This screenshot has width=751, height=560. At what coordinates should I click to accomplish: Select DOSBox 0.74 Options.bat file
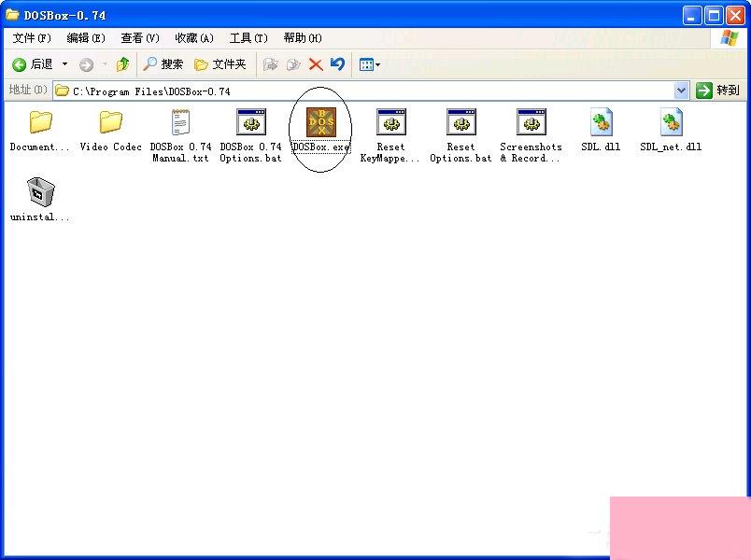coord(251,122)
